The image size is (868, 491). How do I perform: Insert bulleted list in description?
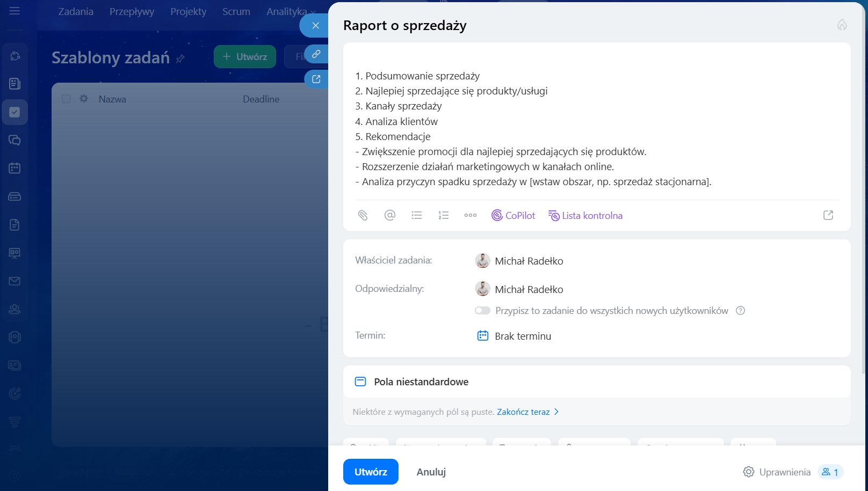tap(417, 215)
